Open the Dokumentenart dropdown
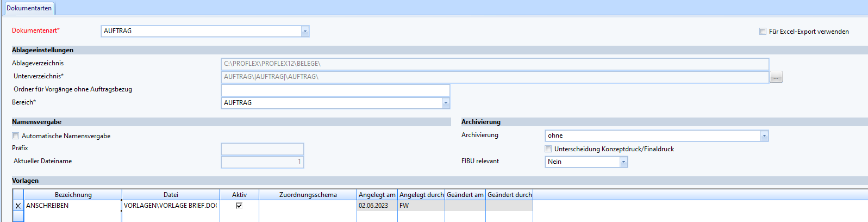Screen dimensions: 868x222 coord(305,32)
